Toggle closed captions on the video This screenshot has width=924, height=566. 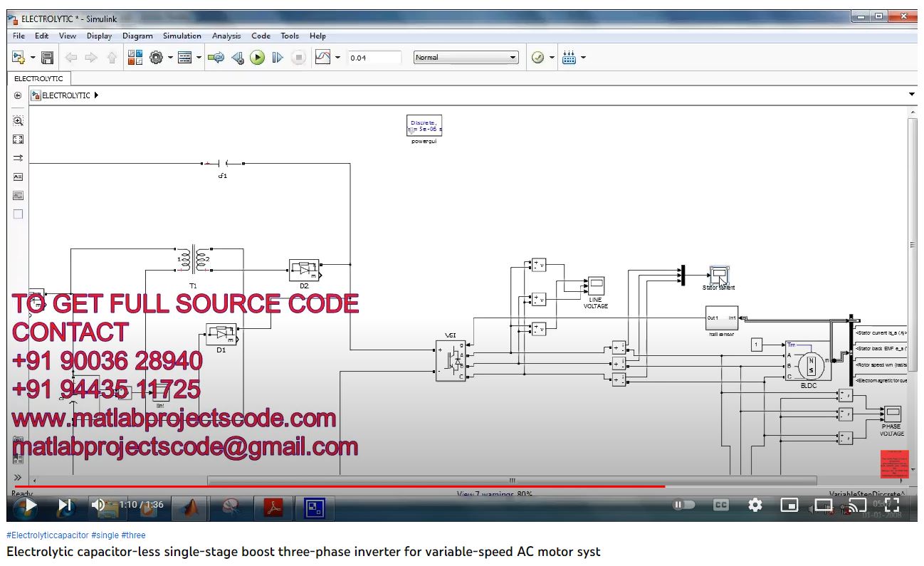[x=720, y=505]
